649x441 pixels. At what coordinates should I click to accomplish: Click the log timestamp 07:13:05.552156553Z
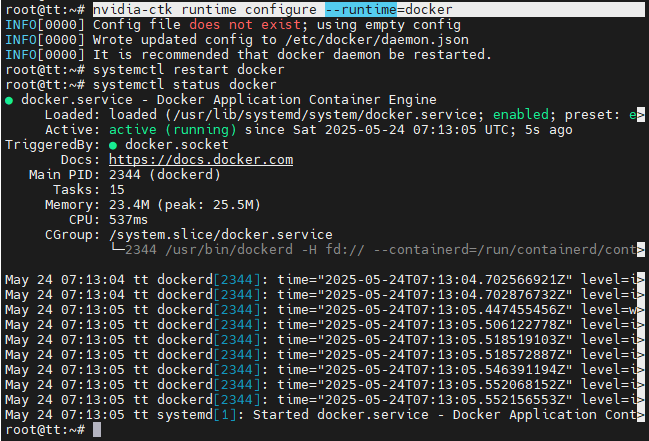[x=489, y=400]
